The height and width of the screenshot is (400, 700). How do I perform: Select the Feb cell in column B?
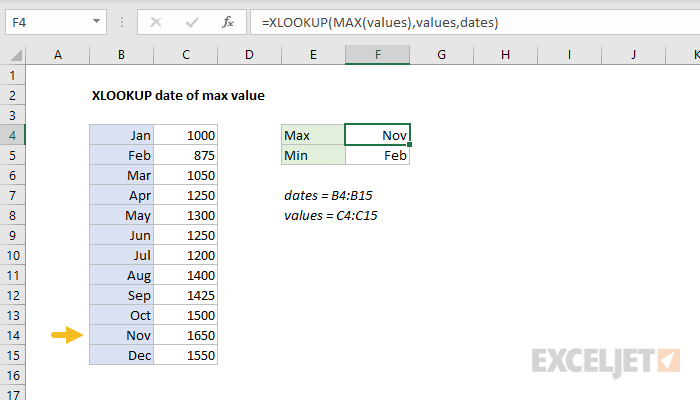point(121,155)
